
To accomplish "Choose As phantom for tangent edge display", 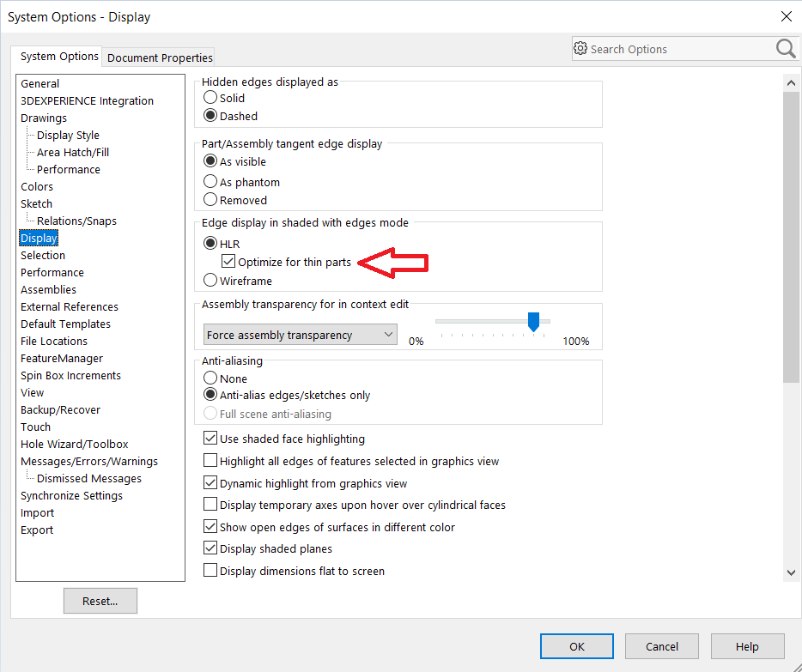I will (x=209, y=182).
